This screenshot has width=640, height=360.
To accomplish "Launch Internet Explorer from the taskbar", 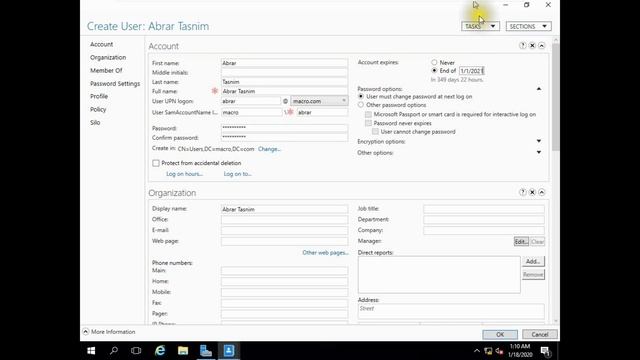I will pyautogui.click(x=160, y=351).
